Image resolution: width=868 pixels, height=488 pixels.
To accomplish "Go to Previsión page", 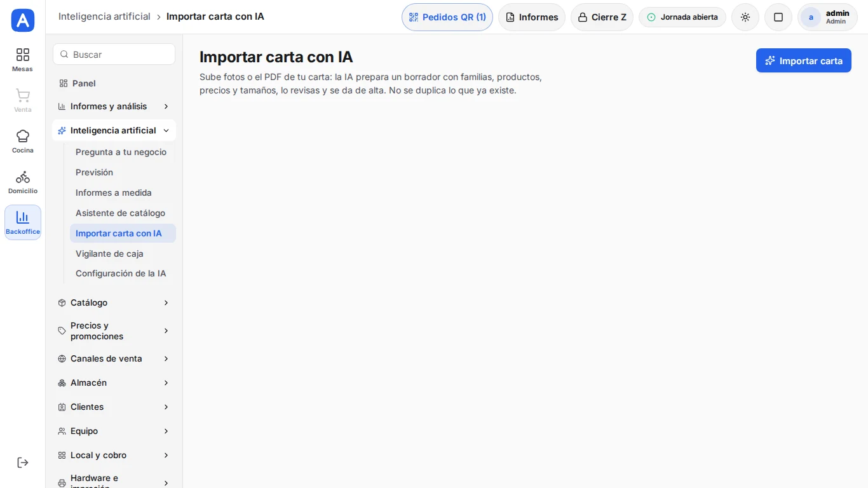I will click(x=122, y=172).
